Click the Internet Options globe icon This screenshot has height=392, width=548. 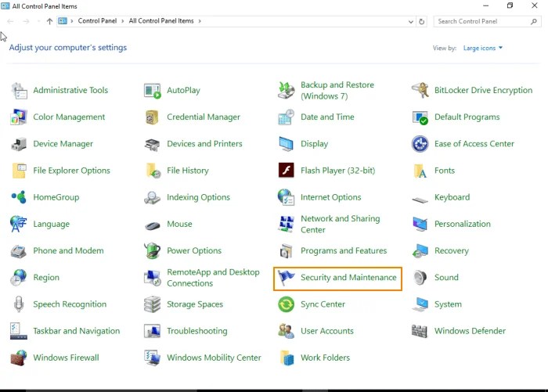(287, 197)
